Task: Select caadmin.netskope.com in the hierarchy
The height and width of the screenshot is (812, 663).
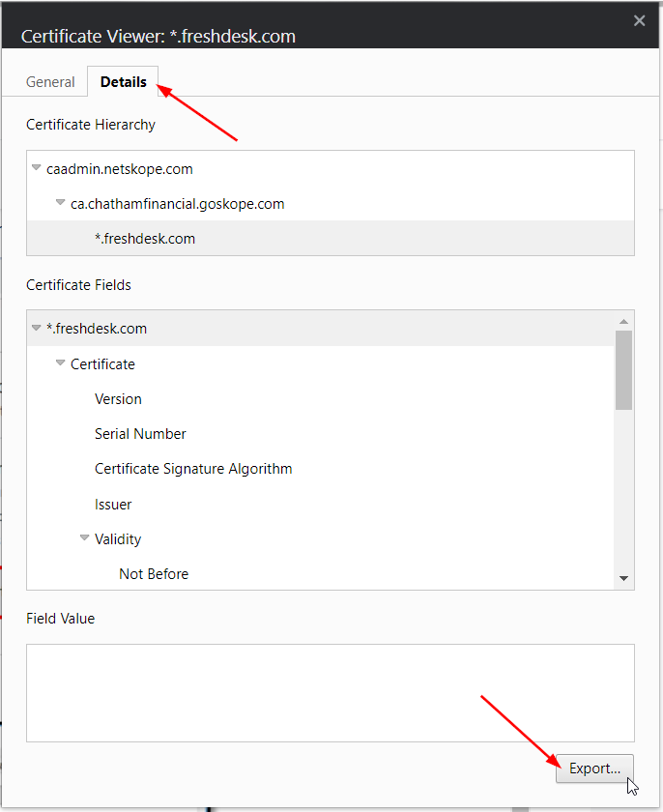Action: pos(120,169)
